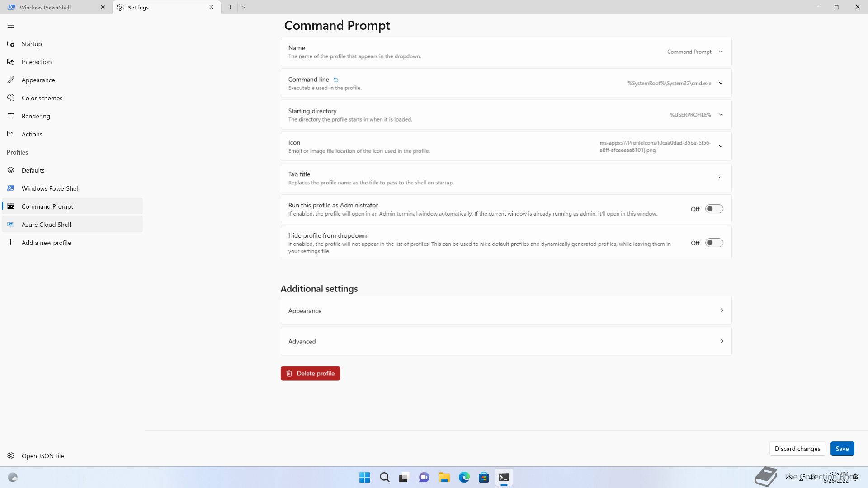The image size is (868, 488).
Task: Select the Settings tab
Action: click(x=167, y=7)
